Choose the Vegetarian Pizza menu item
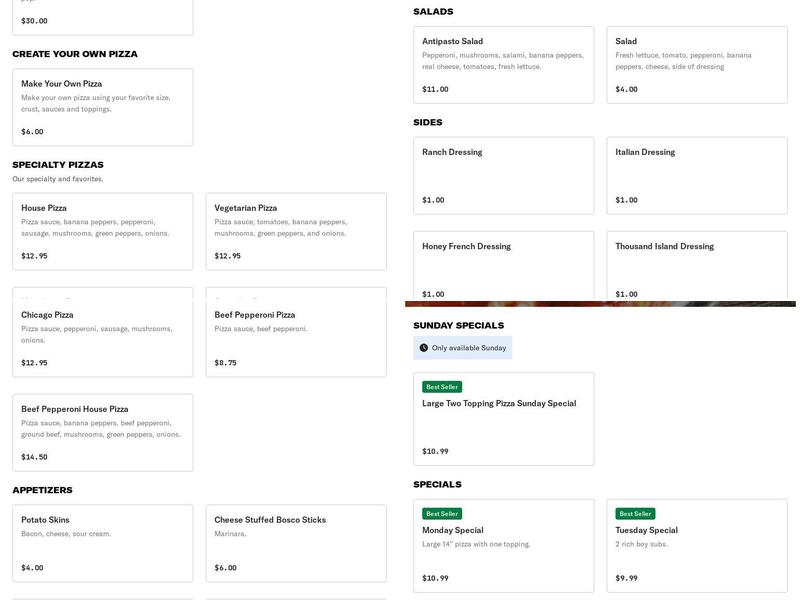Viewport: 800px width, 600px height. pos(295,231)
